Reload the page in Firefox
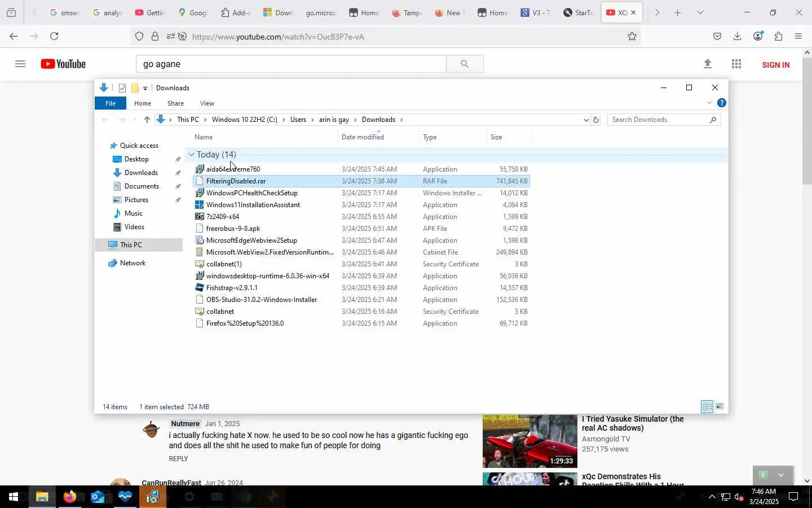812x508 pixels. 54,36
